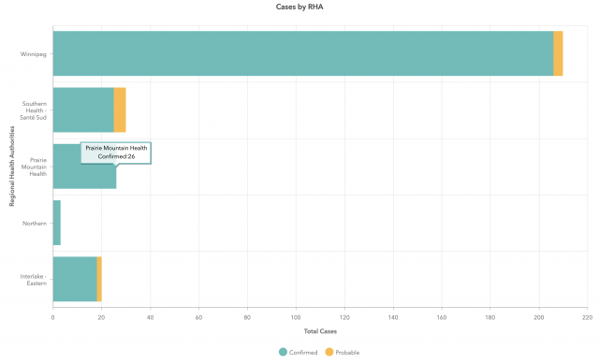
Task: Toggle the Confirmed series legend label
Action: [303, 353]
